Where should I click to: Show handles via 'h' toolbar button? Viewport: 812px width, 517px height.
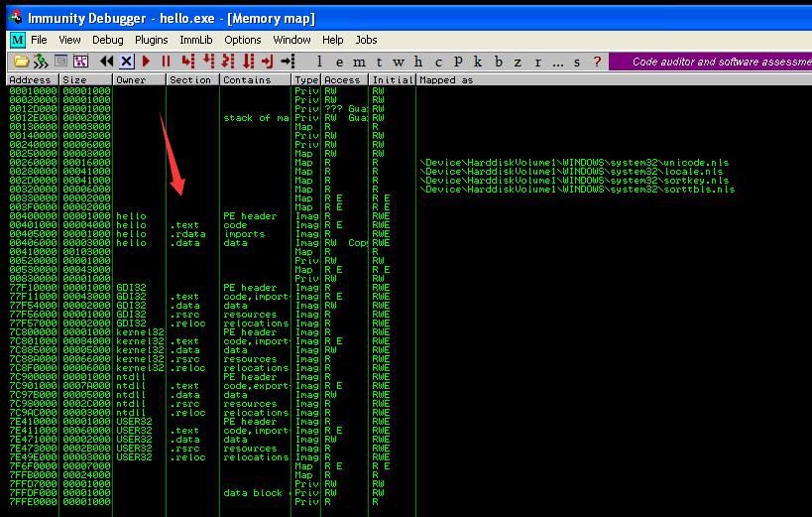tap(418, 62)
